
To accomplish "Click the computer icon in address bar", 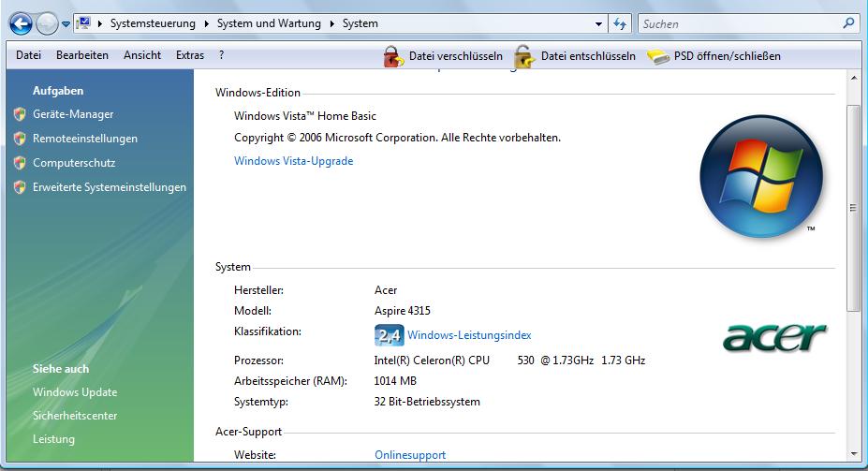I will point(83,23).
